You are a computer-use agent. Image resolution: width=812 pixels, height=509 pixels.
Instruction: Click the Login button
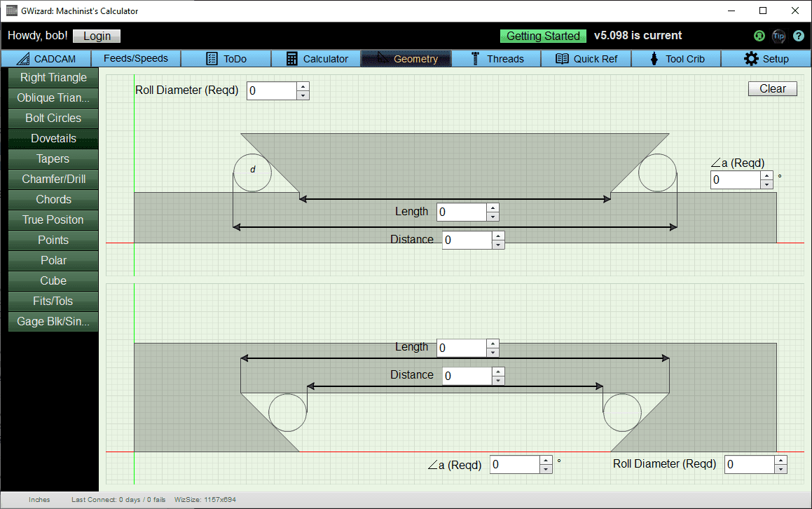tap(96, 36)
